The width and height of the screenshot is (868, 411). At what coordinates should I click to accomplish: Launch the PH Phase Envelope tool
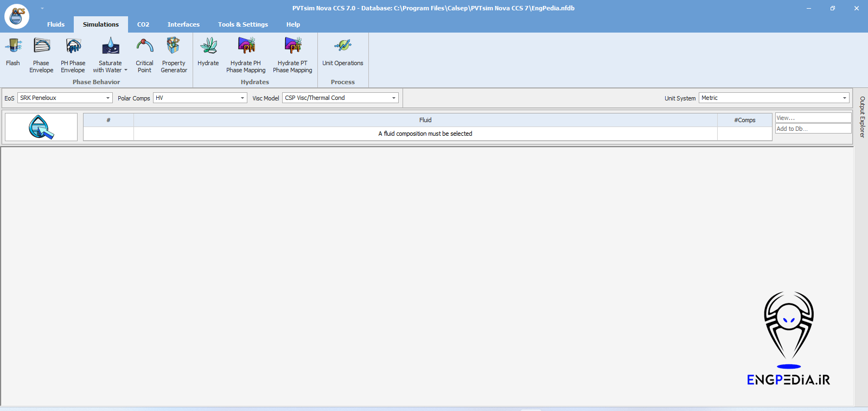pyautogui.click(x=73, y=55)
